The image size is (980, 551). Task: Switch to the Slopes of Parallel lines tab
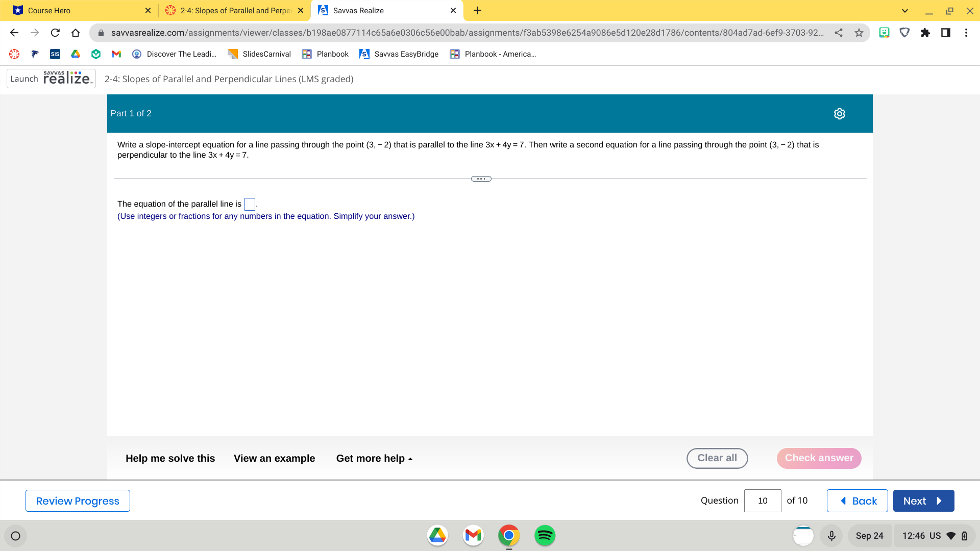pos(230,10)
